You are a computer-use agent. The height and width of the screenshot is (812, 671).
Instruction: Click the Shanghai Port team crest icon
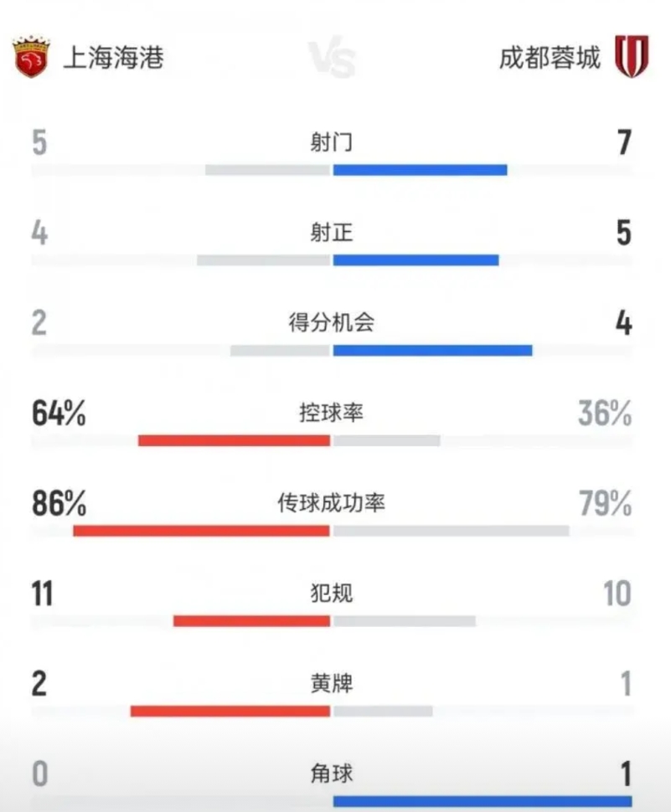pyautogui.click(x=31, y=57)
